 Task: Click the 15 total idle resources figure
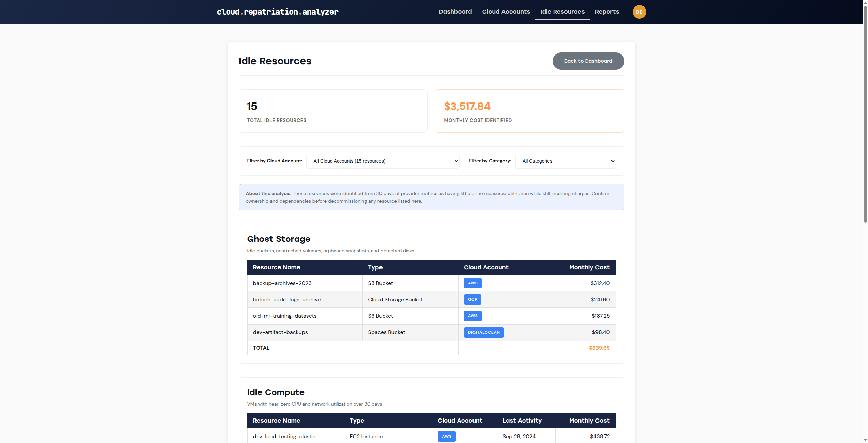click(x=252, y=107)
